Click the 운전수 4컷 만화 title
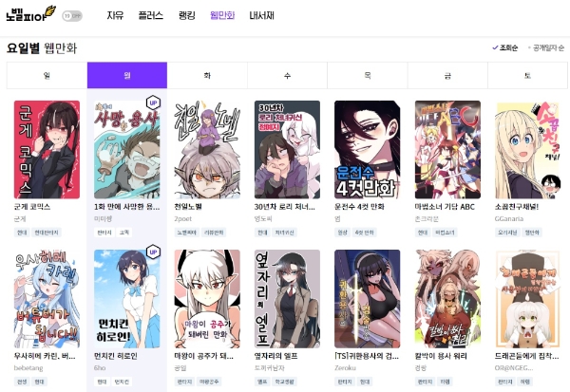 (359, 207)
